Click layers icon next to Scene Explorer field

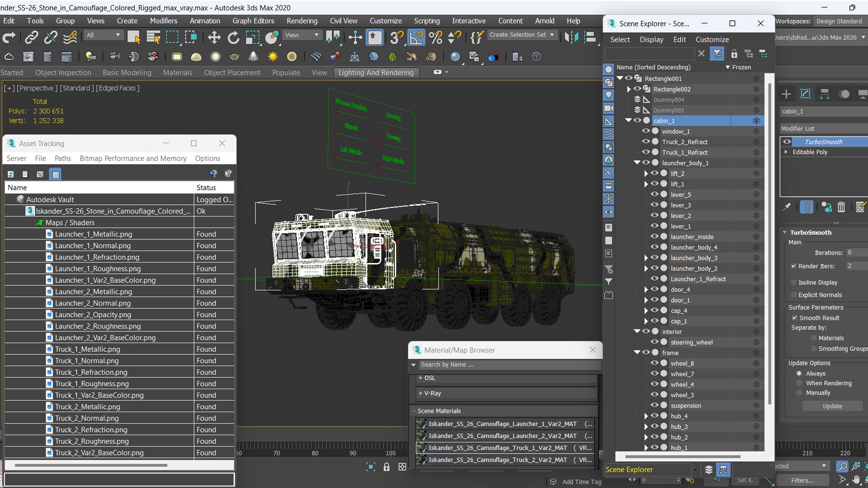(x=708, y=469)
